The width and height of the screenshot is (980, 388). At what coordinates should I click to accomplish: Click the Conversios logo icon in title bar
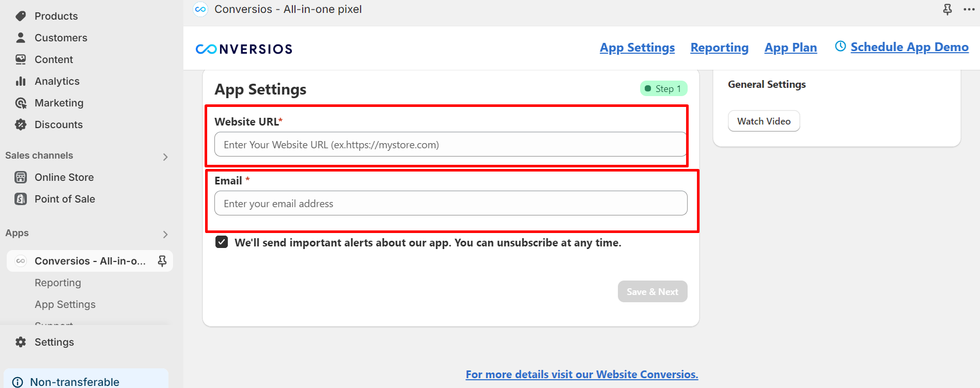[200, 9]
